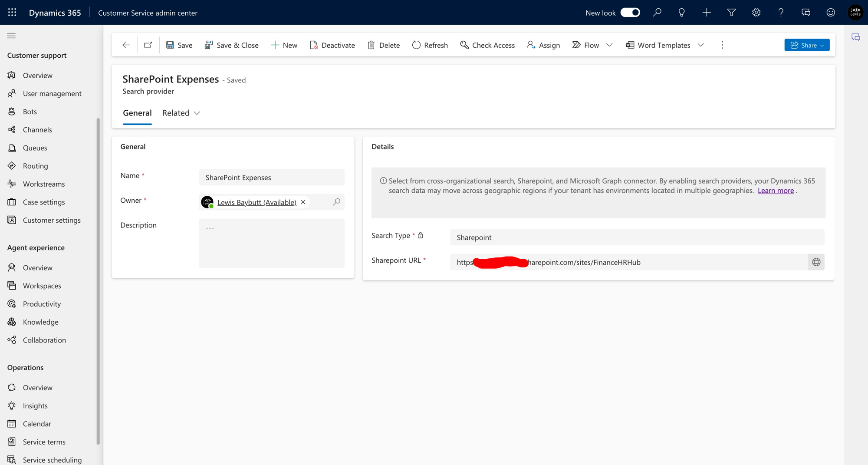This screenshot has width=868, height=465.
Task: Open the settings gear icon
Action: [756, 13]
